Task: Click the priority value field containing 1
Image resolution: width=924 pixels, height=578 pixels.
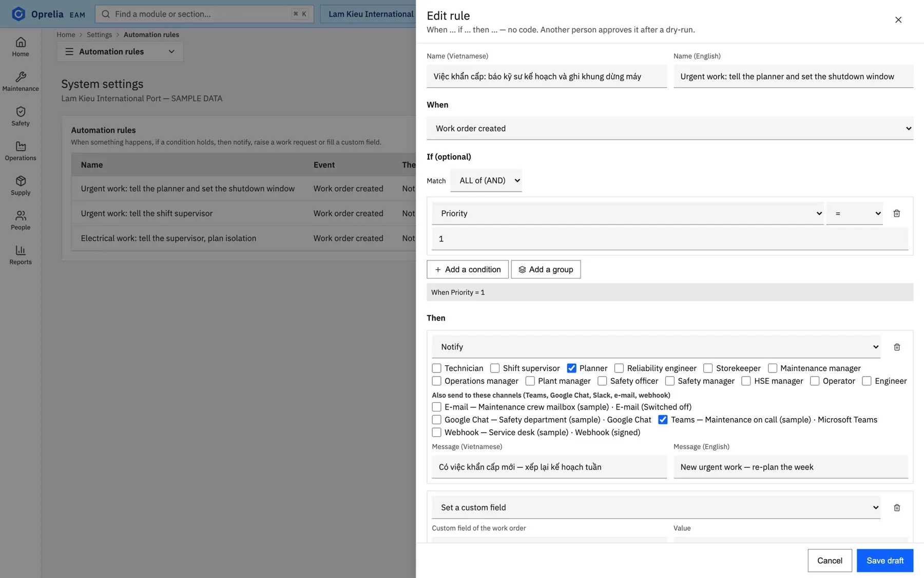Action: [670, 239]
